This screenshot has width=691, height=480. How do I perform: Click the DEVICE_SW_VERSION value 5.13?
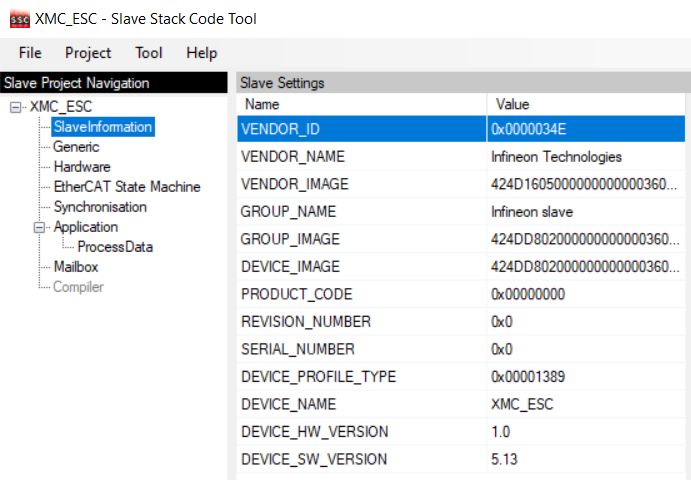[x=586, y=459]
